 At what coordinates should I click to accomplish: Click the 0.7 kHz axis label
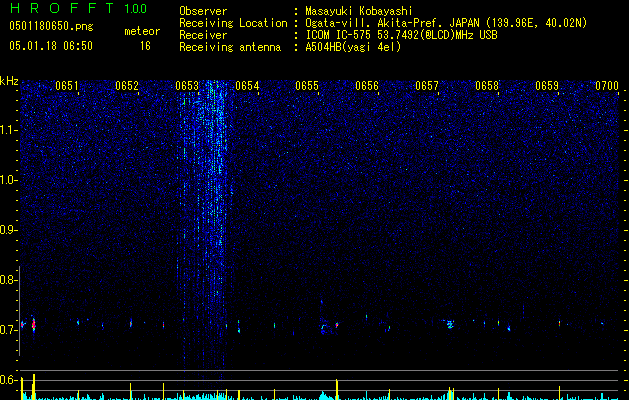8,330
